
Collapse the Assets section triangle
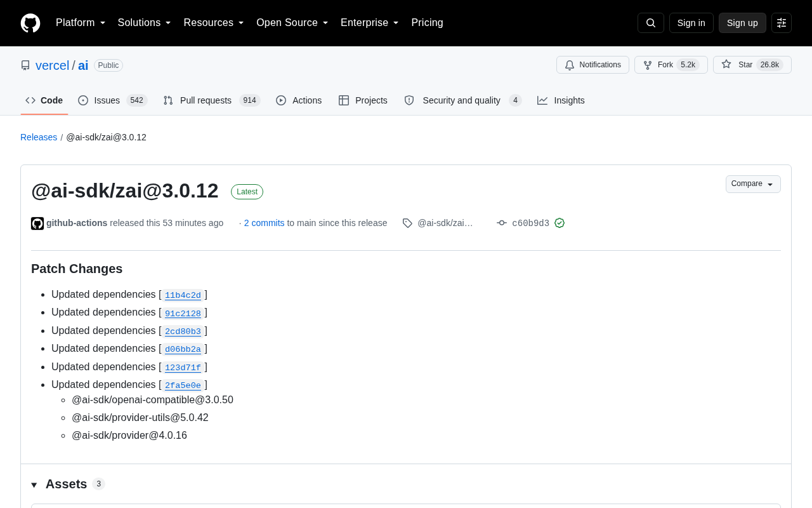coord(34,485)
